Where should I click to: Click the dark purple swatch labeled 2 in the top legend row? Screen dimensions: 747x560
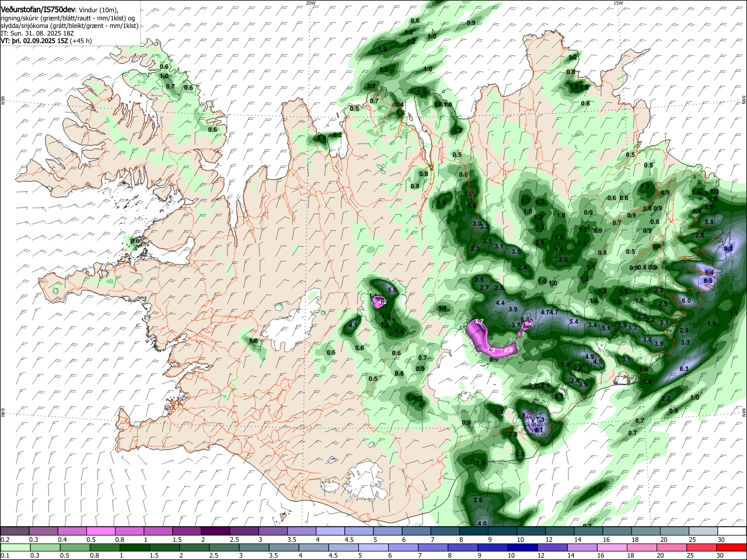coord(215,531)
